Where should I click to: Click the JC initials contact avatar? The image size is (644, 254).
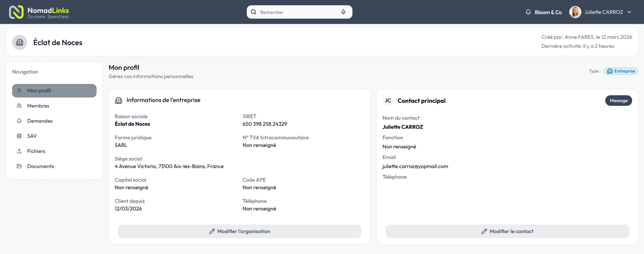point(388,101)
